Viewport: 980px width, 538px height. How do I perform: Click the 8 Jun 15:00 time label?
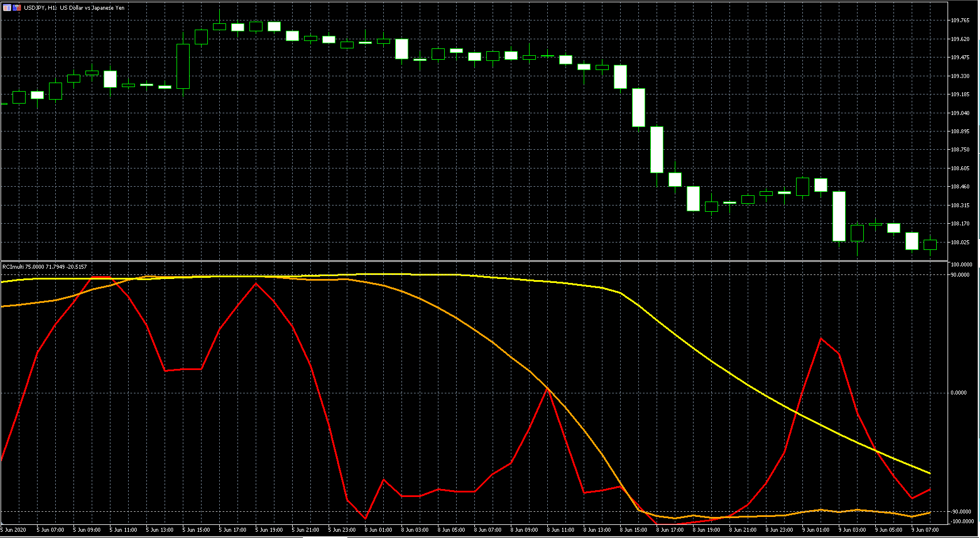(633, 530)
